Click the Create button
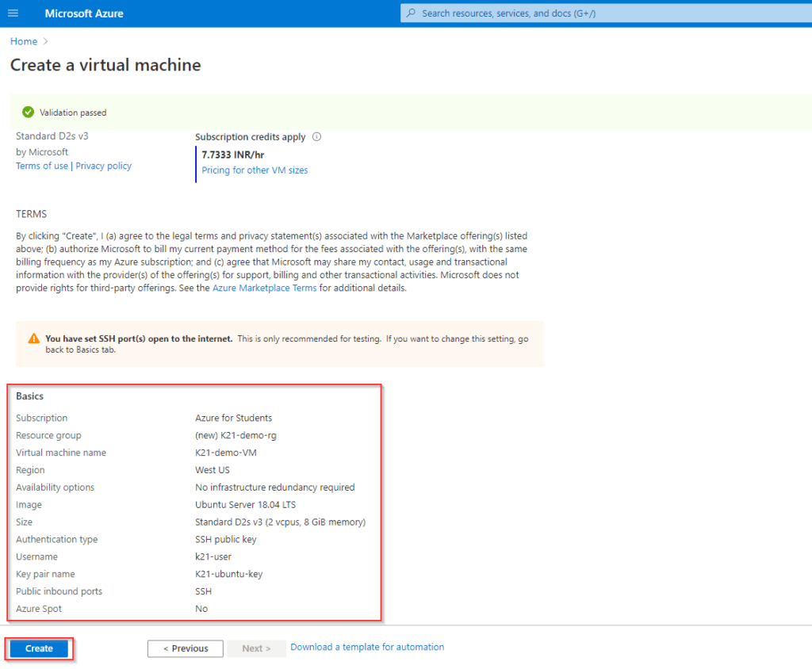The width and height of the screenshot is (812, 669). 36,648
